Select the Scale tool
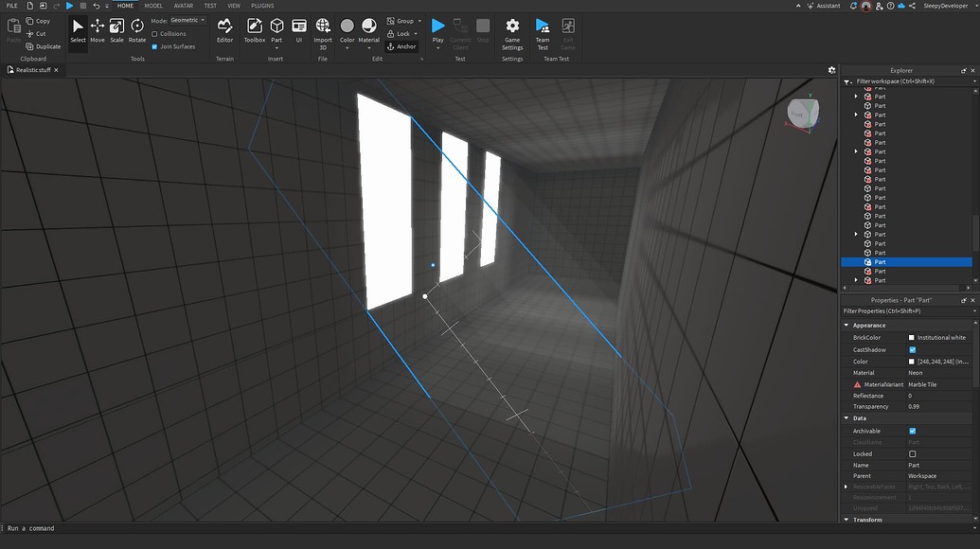The height and width of the screenshot is (549, 980). pyautogui.click(x=116, y=29)
